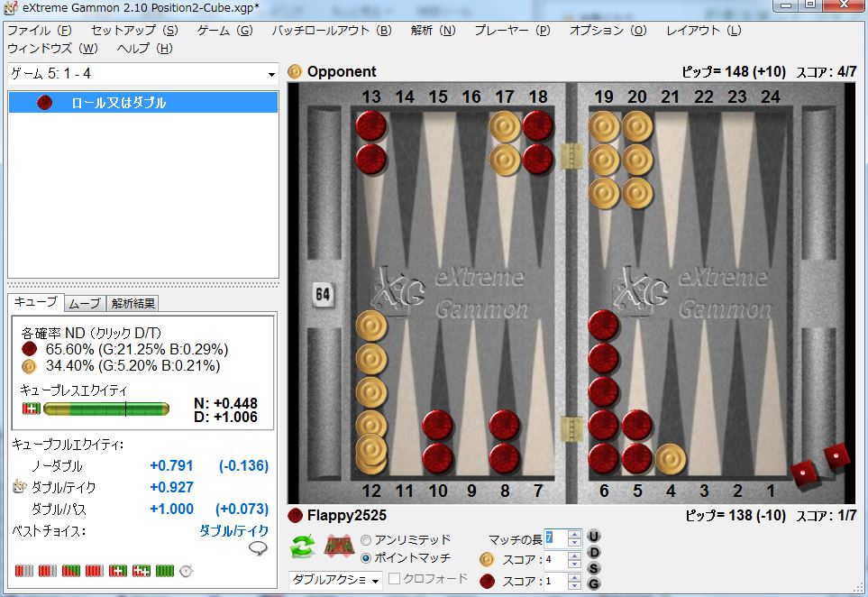Viewport: 868px width, 597px height.
Task: Click the ノーダブル equity value +0.791
Action: click(x=171, y=465)
